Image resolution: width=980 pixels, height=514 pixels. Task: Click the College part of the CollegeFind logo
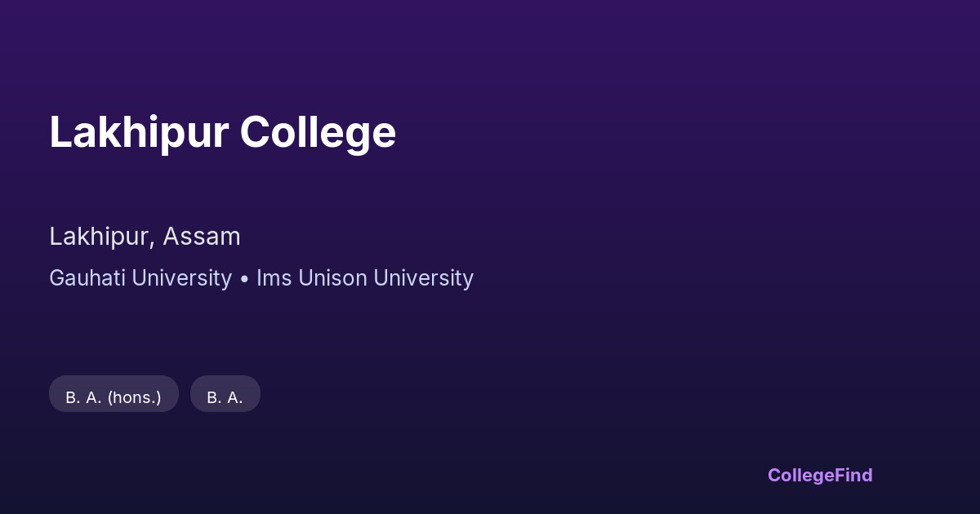tap(800, 475)
